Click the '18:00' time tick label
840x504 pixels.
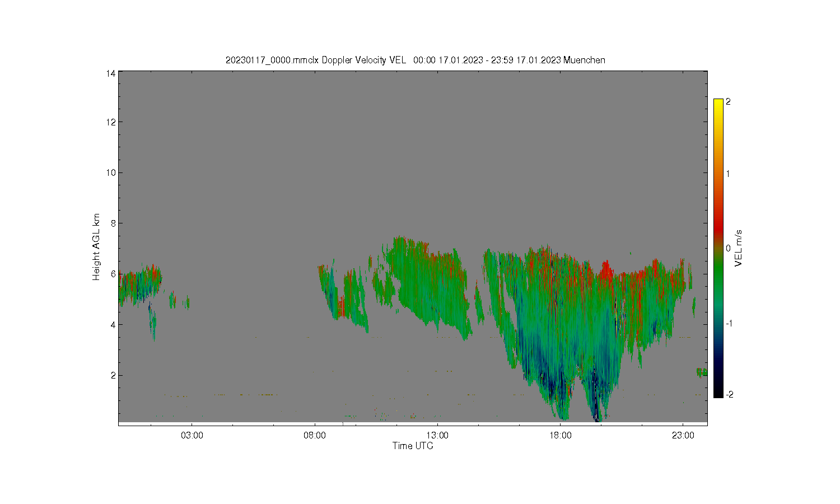561,435
